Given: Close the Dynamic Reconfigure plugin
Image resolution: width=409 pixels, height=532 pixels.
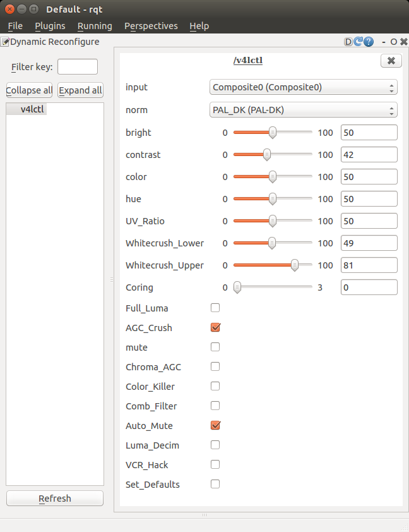Looking at the screenshot, I should point(403,42).
